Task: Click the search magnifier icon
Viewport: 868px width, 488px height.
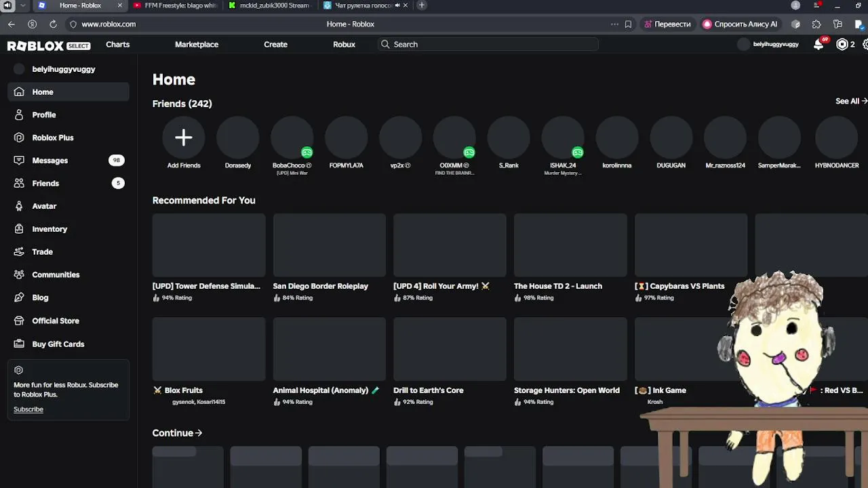Action: pos(385,45)
